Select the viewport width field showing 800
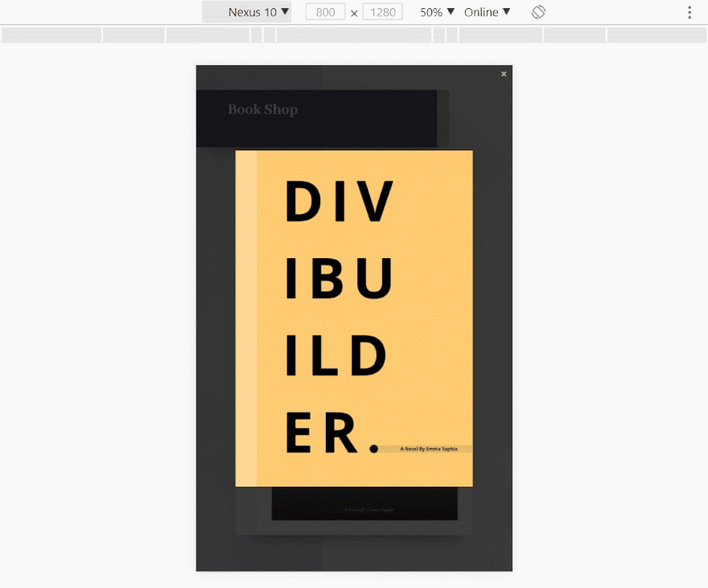The width and height of the screenshot is (708, 588). click(x=325, y=11)
